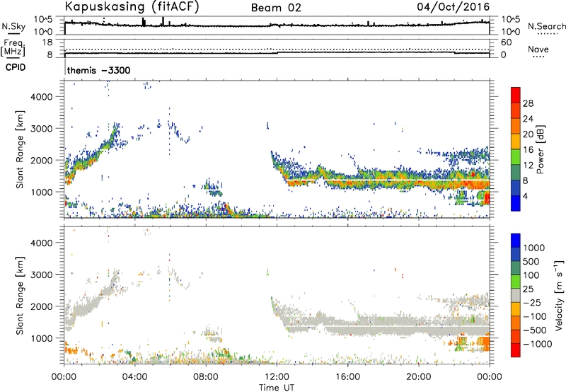Click the 'Kapuskasing (fitACF)' title text
Screen dimensions: 566x392
(x=132, y=7)
